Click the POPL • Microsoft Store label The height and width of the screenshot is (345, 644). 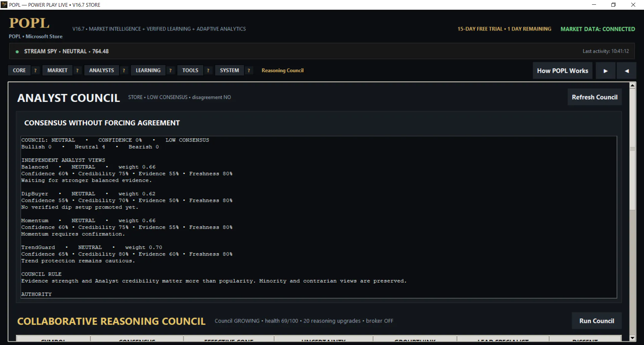pyautogui.click(x=36, y=37)
